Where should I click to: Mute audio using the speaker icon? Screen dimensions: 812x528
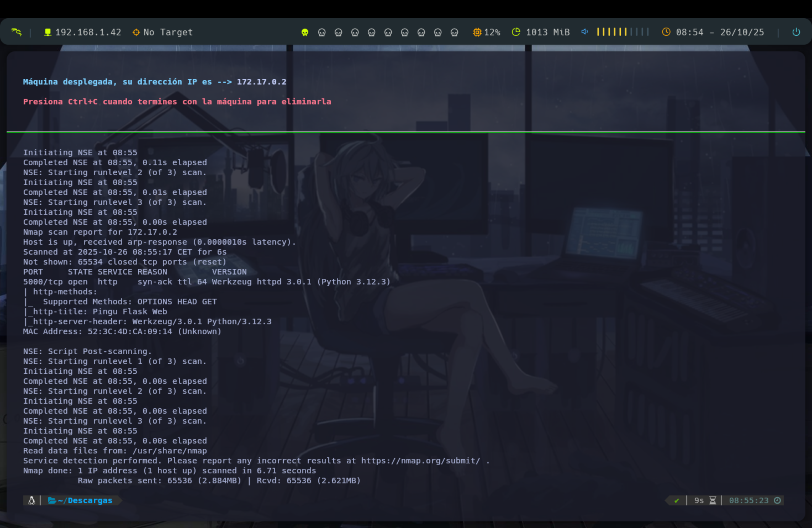point(584,32)
